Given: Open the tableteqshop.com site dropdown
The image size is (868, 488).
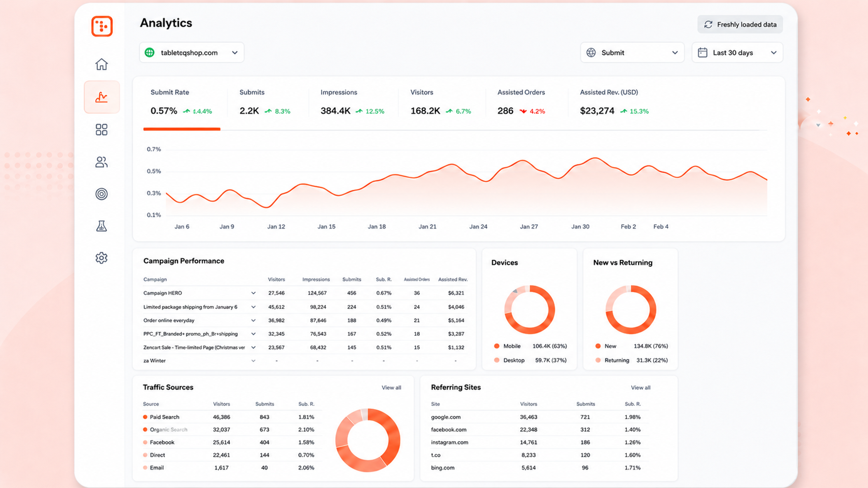Looking at the screenshot, I should coord(192,52).
